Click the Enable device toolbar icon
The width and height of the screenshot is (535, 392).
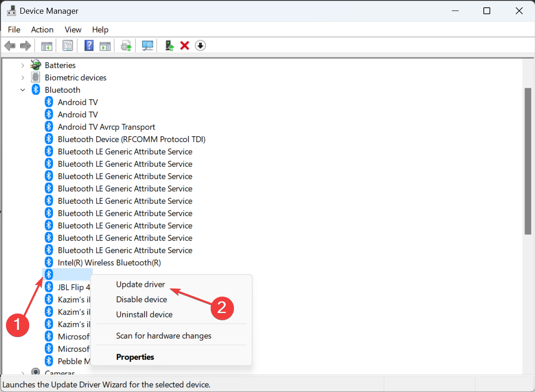169,45
